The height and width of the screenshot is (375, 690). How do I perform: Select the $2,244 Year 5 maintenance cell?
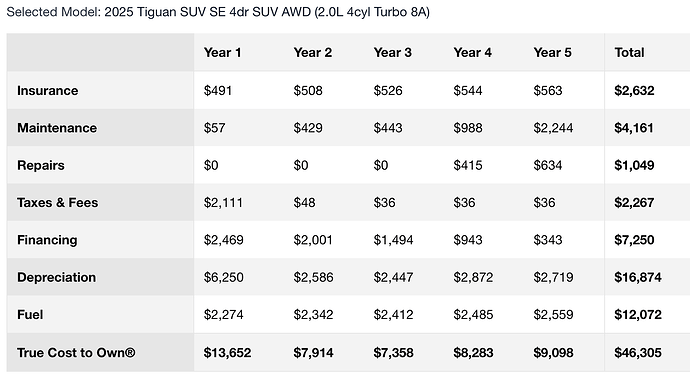(553, 128)
